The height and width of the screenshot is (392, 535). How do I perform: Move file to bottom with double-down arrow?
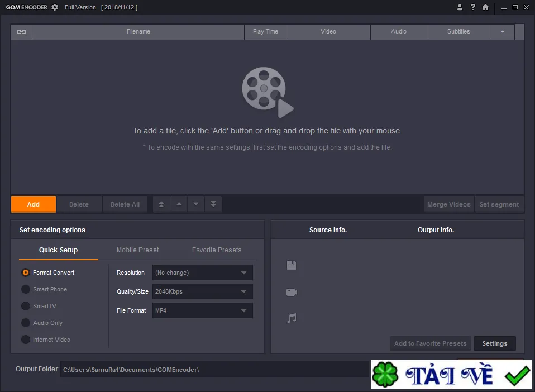213,204
